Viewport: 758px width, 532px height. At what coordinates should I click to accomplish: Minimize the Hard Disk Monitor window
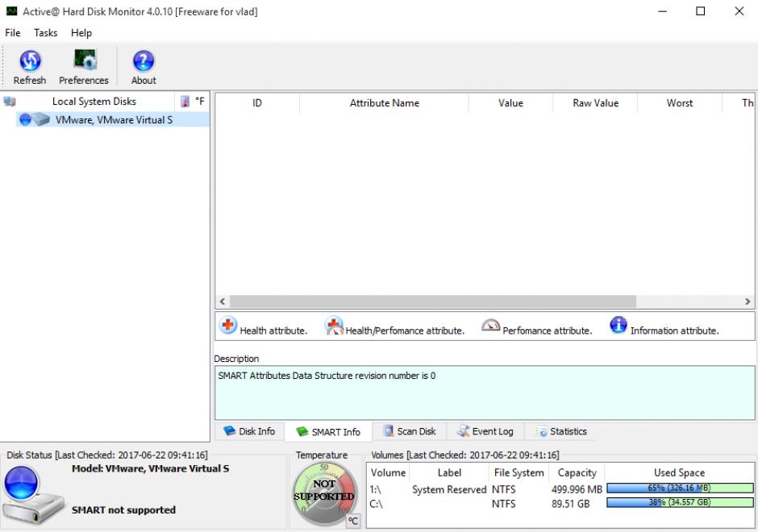[662, 11]
